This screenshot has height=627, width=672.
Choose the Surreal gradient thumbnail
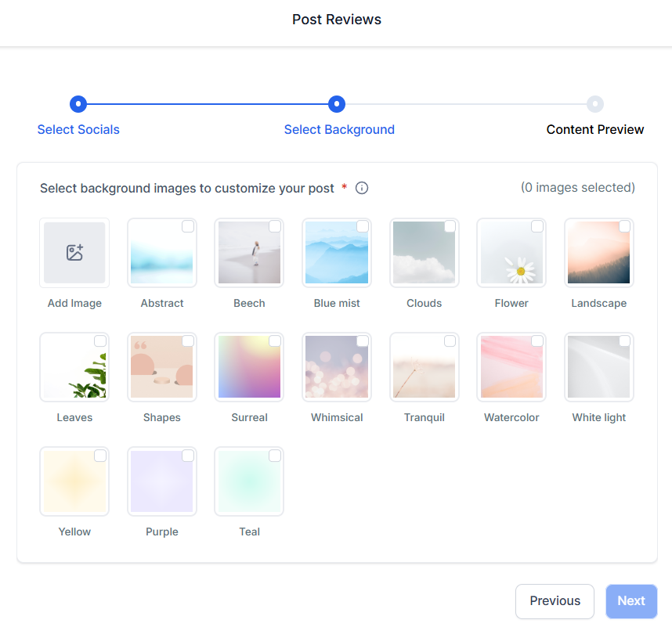pos(249,367)
